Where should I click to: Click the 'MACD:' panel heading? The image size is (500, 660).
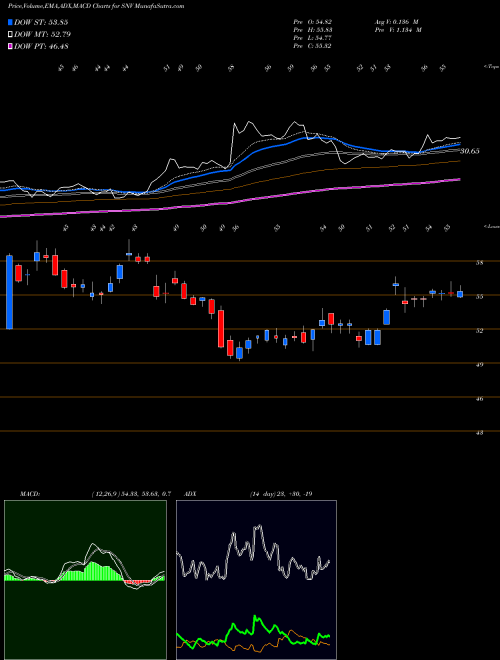tap(29, 494)
